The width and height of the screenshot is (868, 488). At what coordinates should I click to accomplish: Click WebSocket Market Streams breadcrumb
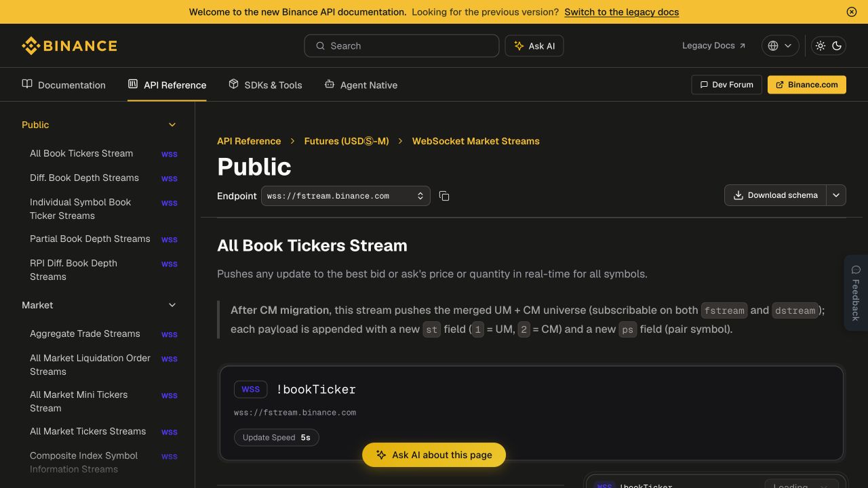pyautogui.click(x=476, y=141)
